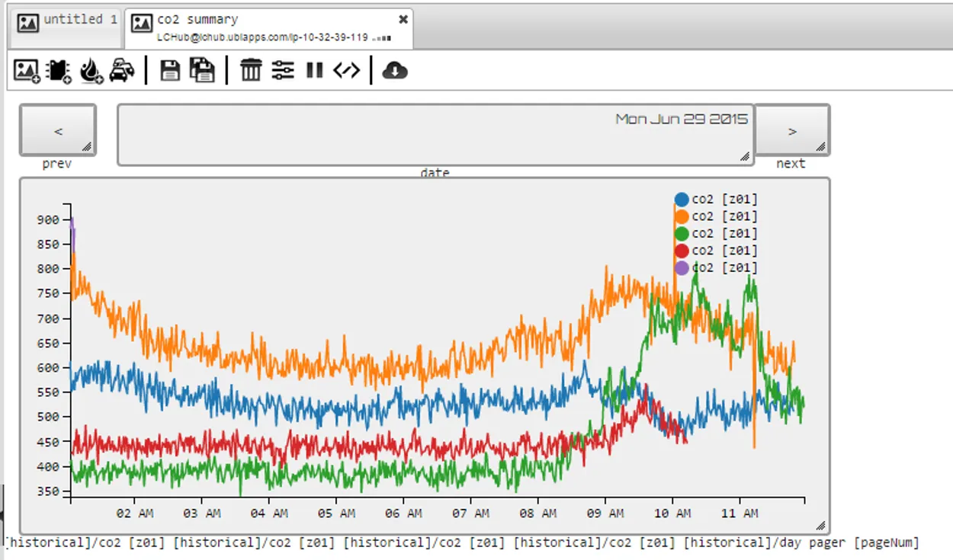This screenshot has height=560, width=953.
Task: Toggle the blue co2 [z01] legend entry
Action: tap(717, 200)
